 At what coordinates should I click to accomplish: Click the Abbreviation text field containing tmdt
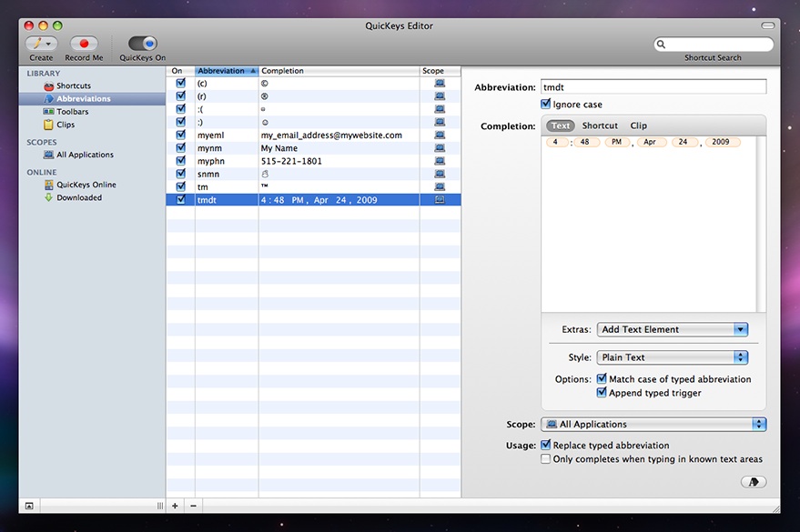tap(653, 87)
